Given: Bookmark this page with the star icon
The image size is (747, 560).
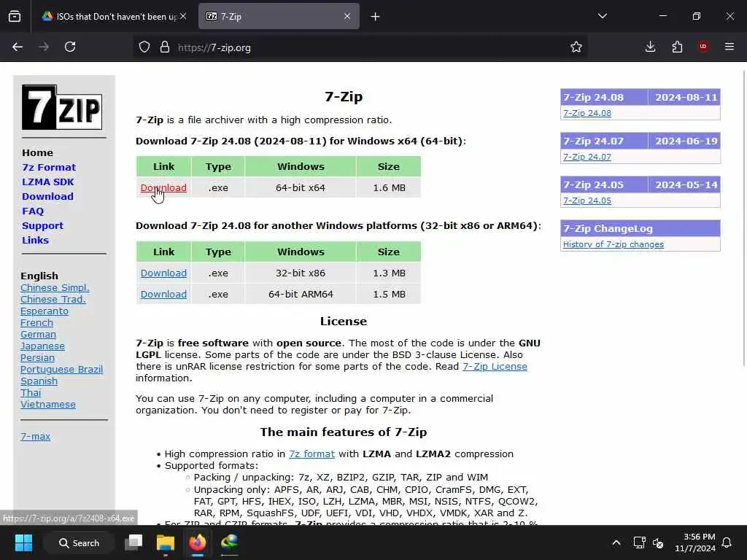Looking at the screenshot, I should coord(576,47).
